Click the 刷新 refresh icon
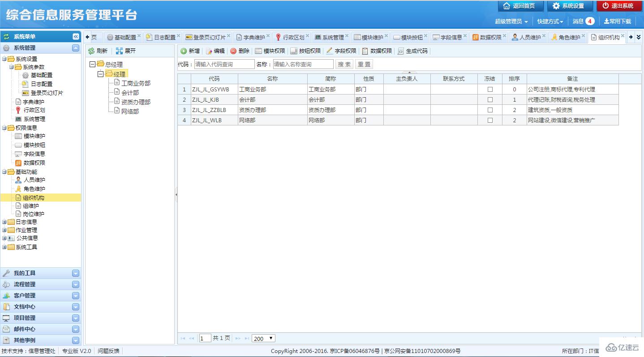644x357 pixels. pyautogui.click(x=91, y=51)
